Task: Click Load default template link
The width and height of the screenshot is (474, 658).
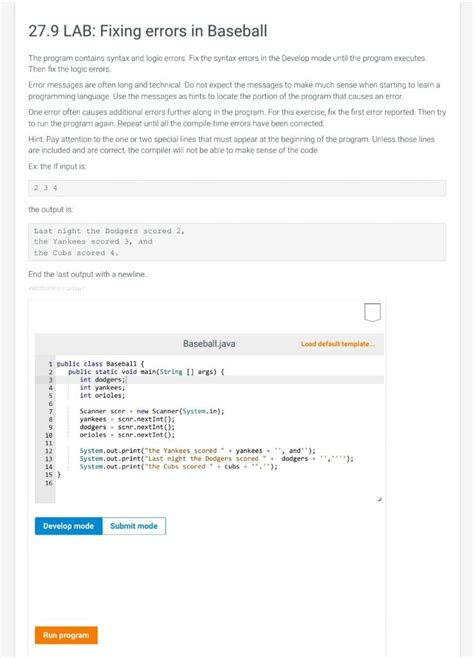Action: point(338,344)
